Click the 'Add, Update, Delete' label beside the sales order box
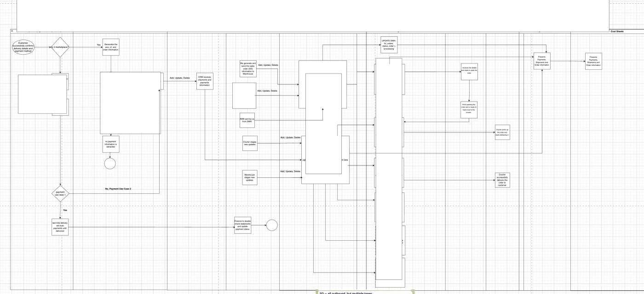This screenshot has width=644, height=294. (x=268, y=65)
